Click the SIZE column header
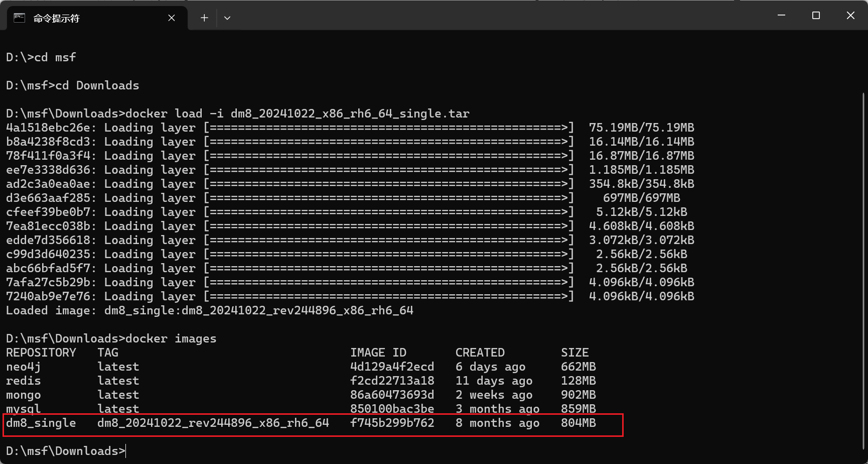This screenshot has width=868, height=464. 575,353
